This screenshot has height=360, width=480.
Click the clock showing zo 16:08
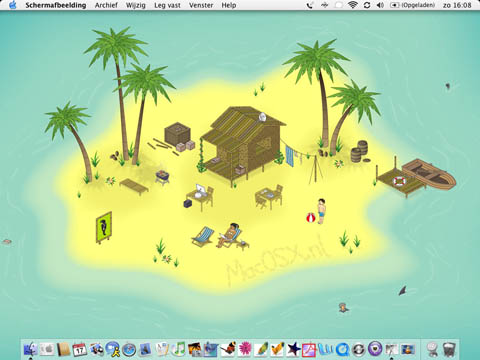(457, 5)
